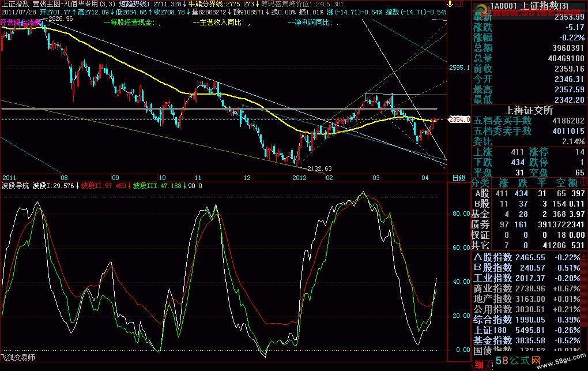The height and width of the screenshot is (371, 588).
Task: Click the 2595.1 price axis label
Action: pyautogui.click(x=459, y=68)
